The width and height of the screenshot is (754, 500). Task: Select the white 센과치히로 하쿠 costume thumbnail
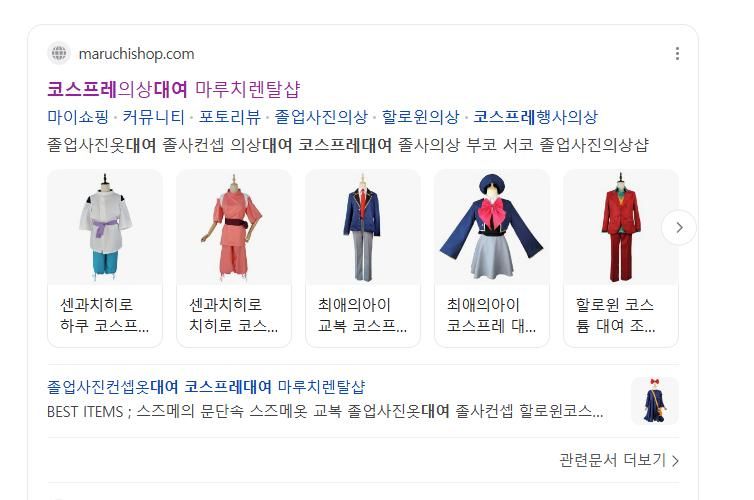(105, 227)
